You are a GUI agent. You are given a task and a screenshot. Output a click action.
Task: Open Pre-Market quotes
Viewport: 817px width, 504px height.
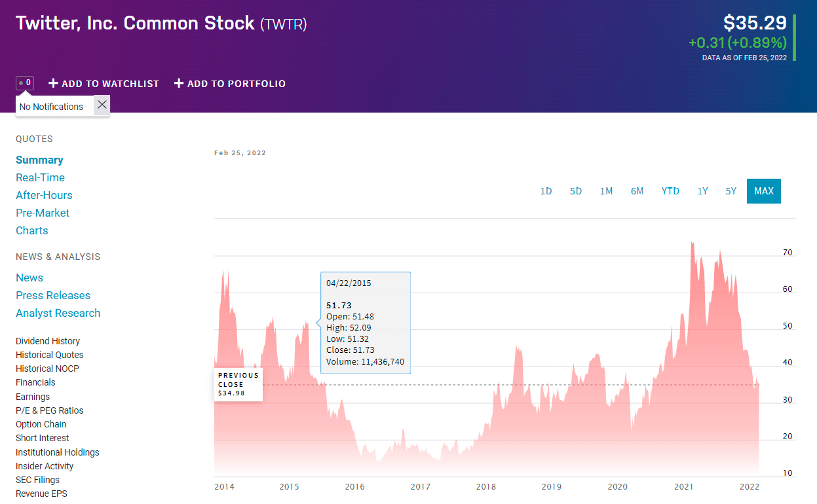click(x=43, y=213)
